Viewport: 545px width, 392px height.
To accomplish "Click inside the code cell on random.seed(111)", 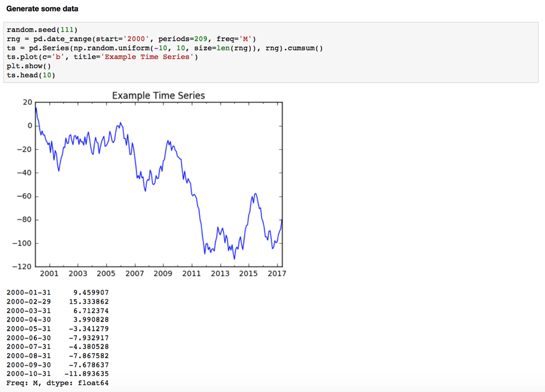I will click(x=42, y=30).
